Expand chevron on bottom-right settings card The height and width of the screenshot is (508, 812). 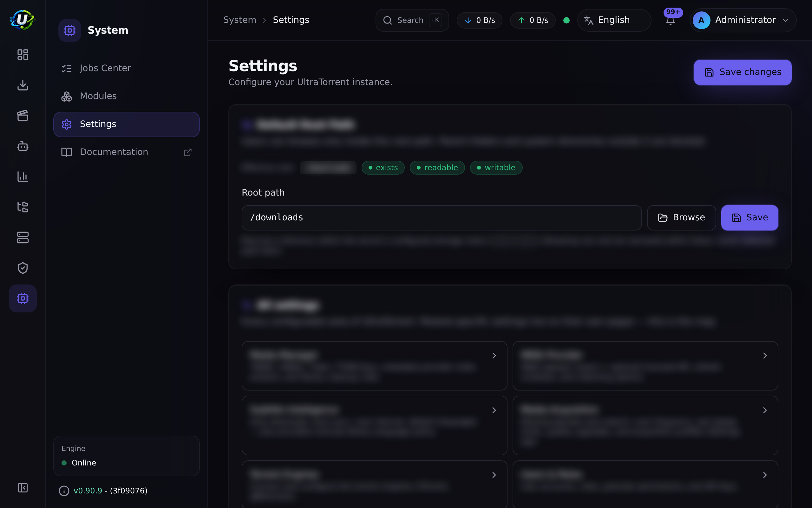pos(765,475)
